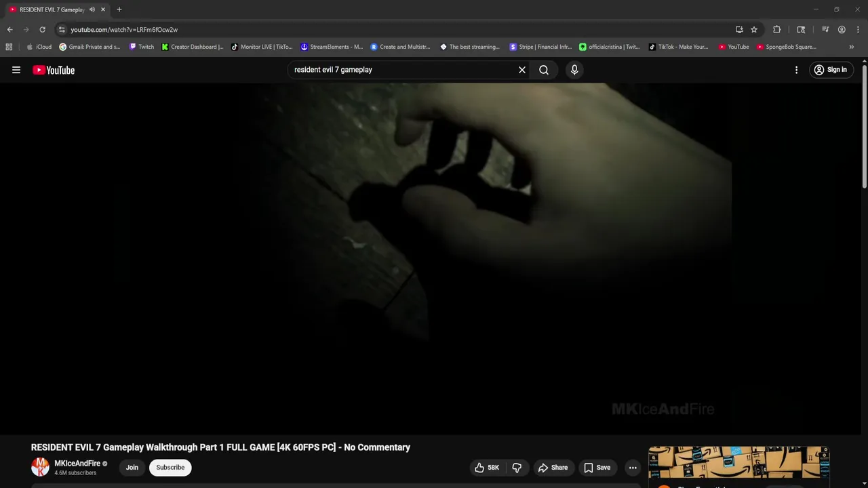Install app icon in address bar
Screen dimensions: 868x488
point(739,30)
